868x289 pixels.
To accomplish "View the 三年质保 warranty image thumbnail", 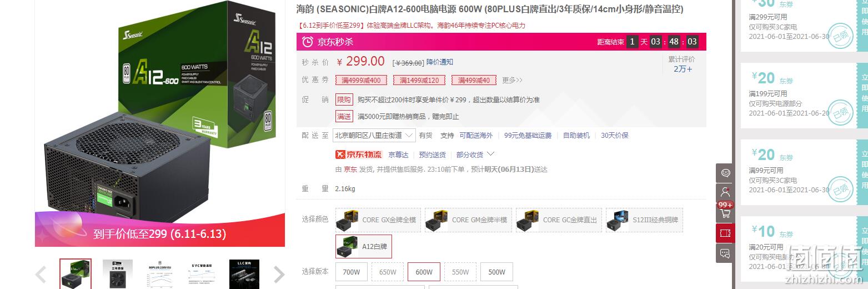I will pos(119,273).
